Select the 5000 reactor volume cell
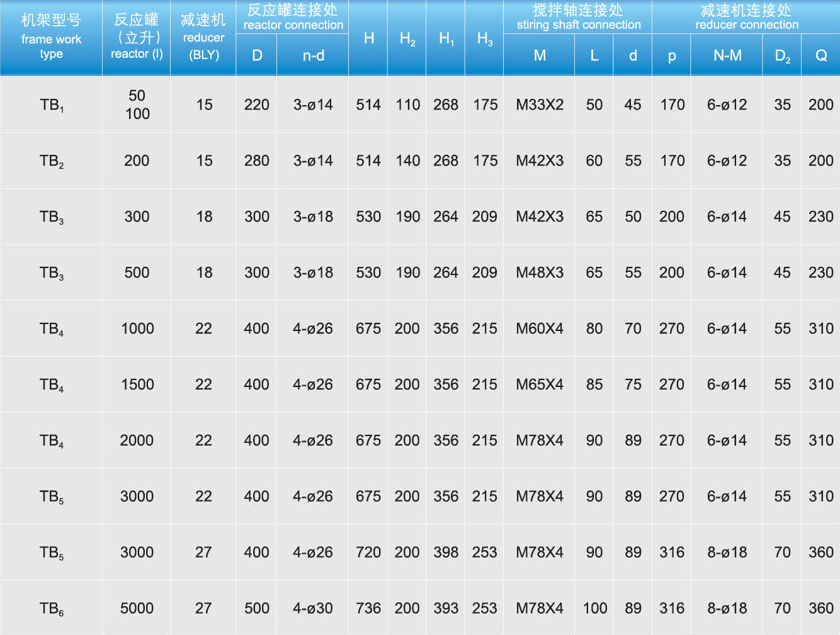 137,609
